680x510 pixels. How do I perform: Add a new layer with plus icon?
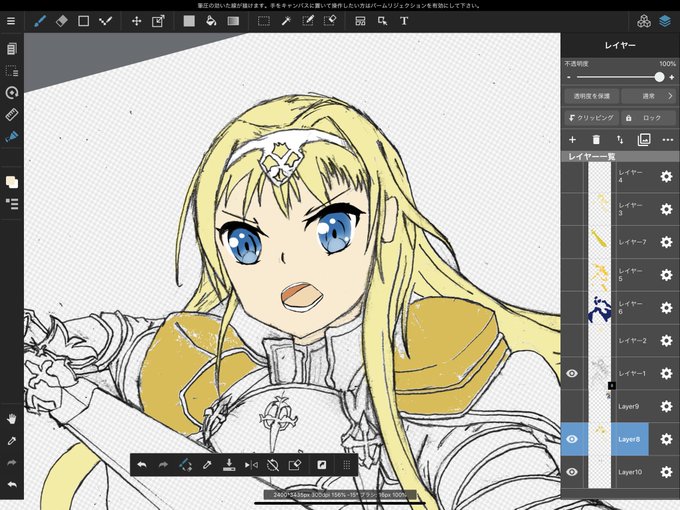(x=572, y=140)
